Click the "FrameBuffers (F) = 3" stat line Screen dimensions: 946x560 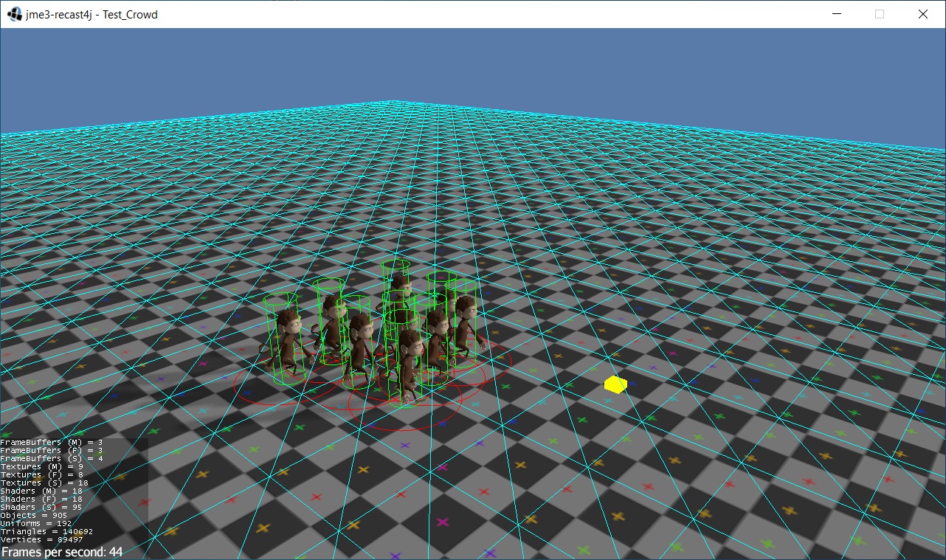[x=52, y=451]
